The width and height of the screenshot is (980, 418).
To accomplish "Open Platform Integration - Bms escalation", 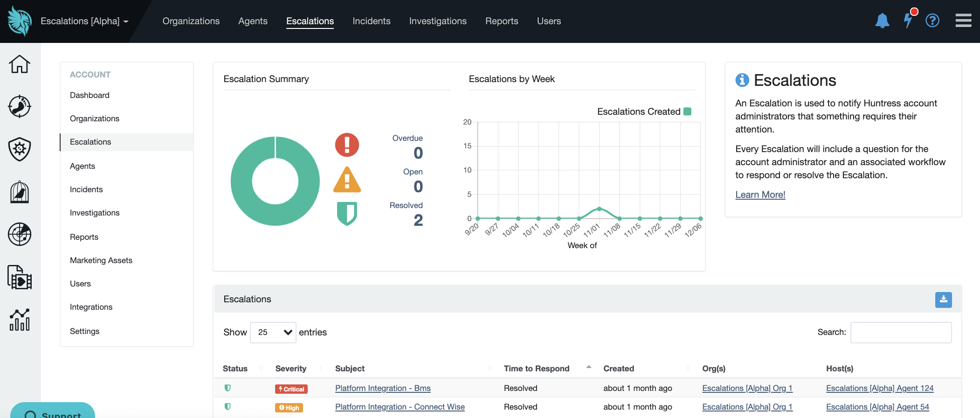I will tap(383, 388).
